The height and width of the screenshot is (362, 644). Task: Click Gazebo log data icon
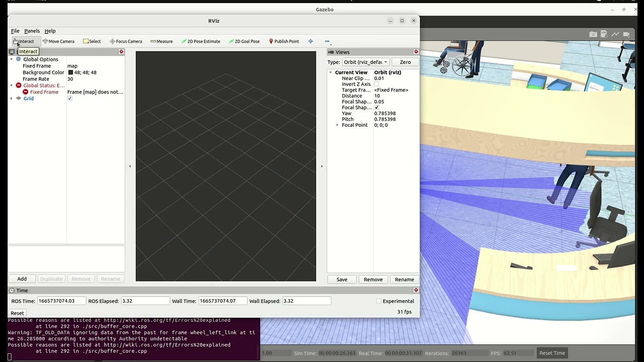[x=604, y=34]
